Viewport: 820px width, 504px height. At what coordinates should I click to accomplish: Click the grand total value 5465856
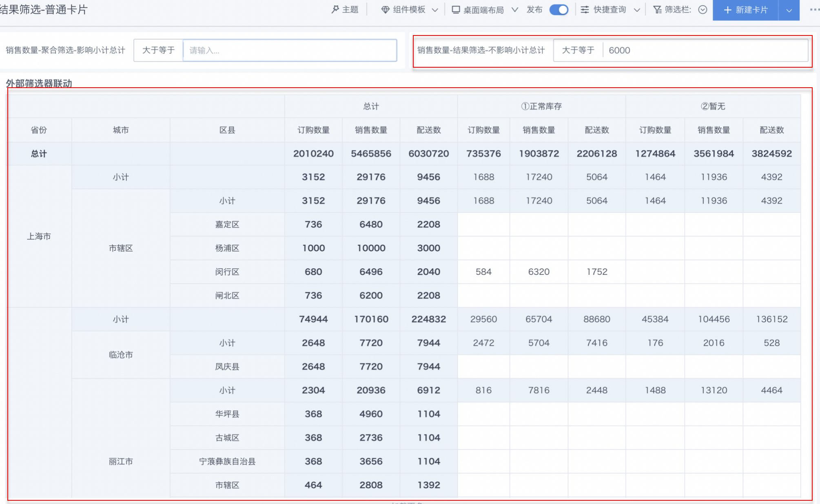coord(371,154)
